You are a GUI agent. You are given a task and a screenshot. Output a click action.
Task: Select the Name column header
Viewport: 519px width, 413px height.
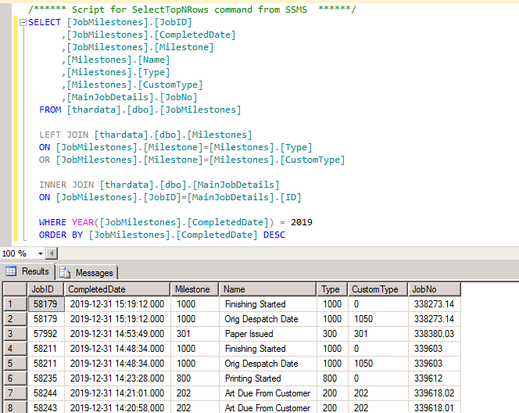tap(268, 289)
